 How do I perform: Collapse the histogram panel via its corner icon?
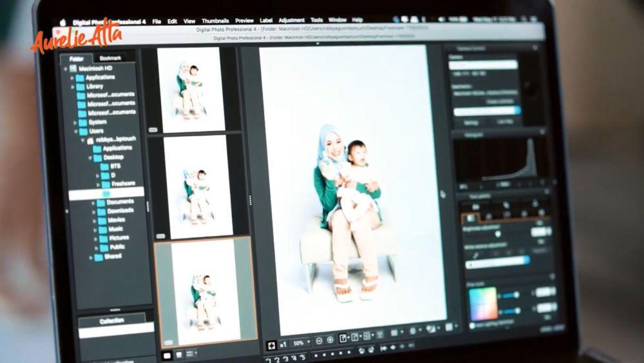[x=542, y=132]
